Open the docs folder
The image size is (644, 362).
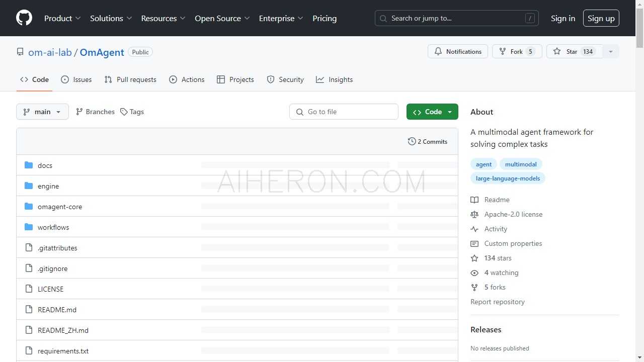pos(45,165)
